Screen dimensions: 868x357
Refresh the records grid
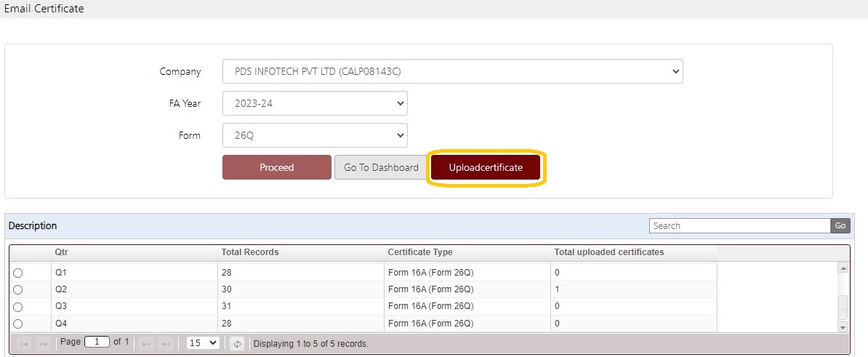point(238,344)
